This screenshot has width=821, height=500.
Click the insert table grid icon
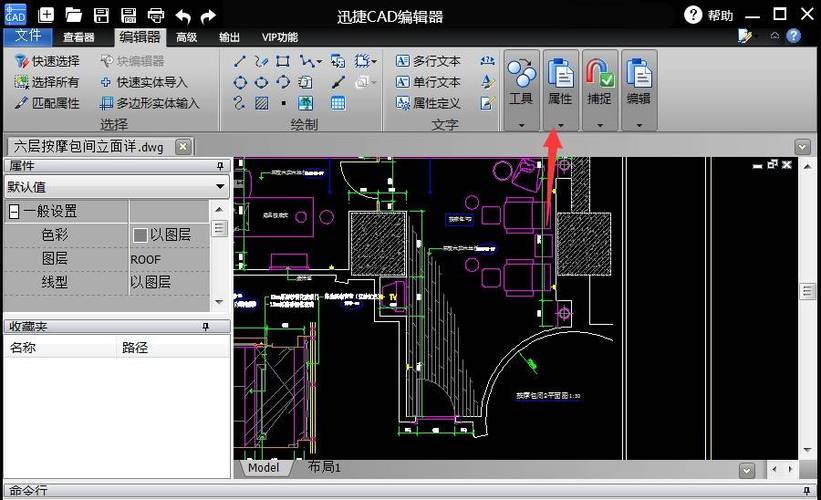pos(338,103)
